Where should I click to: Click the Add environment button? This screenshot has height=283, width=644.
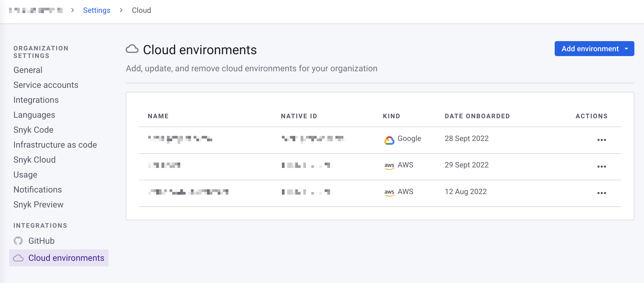pyautogui.click(x=590, y=49)
